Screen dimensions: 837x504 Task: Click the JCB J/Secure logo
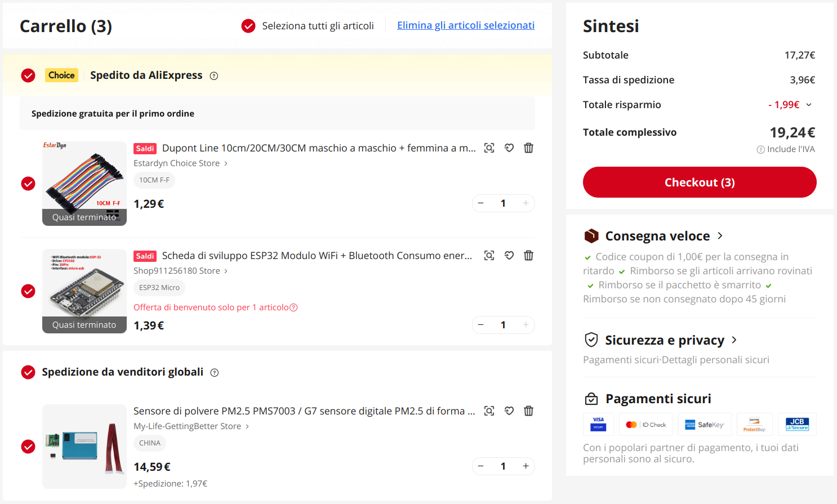(798, 425)
